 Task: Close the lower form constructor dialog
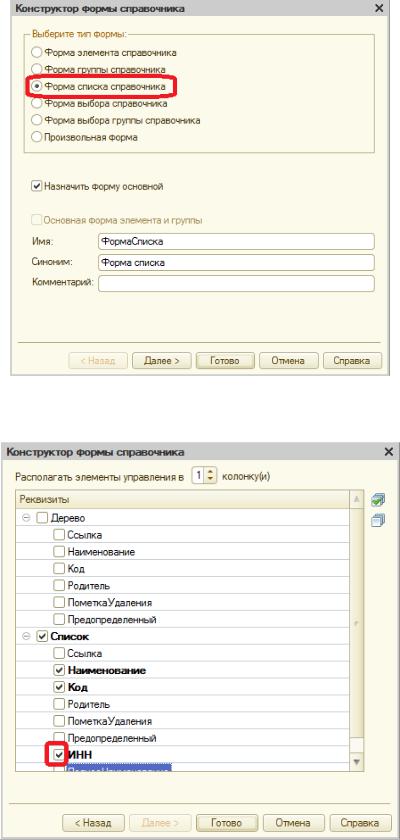(389, 452)
